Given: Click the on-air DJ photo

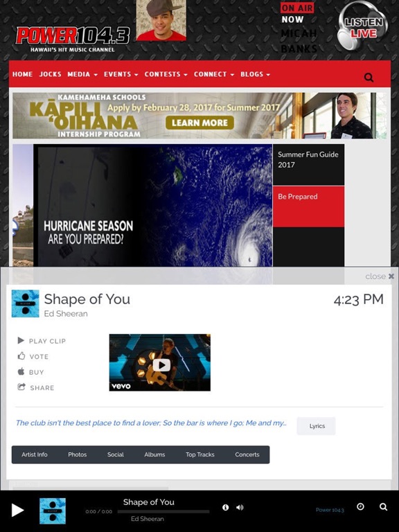Looking at the screenshot, I should (161, 20).
